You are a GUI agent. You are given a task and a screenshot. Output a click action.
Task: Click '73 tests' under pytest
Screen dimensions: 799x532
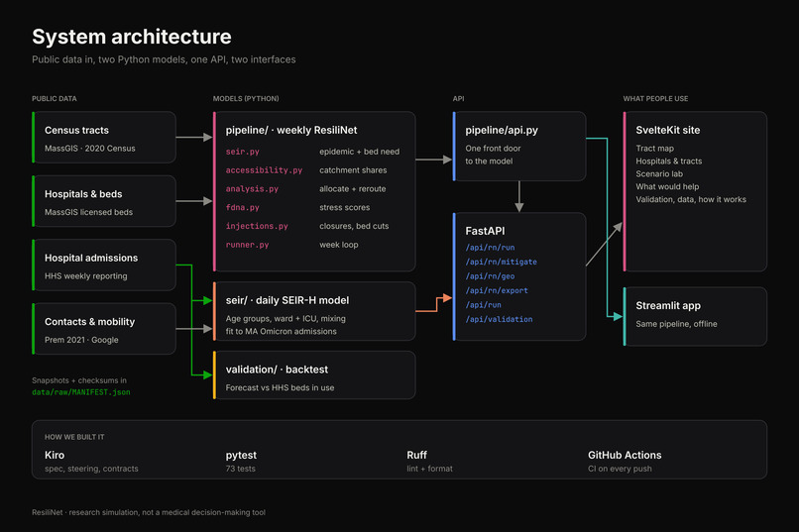[241, 469]
